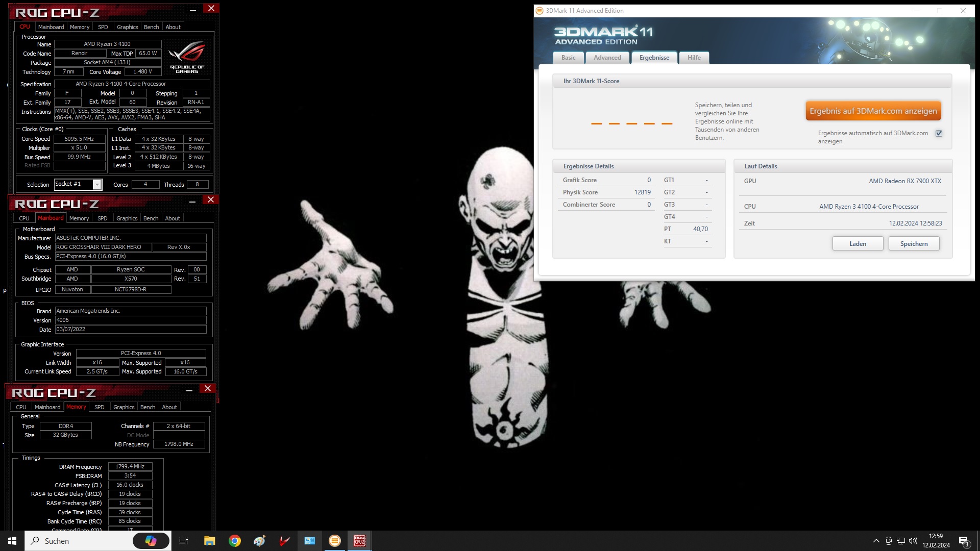
Task: Open the volume control tray icon
Action: [x=913, y=541]
